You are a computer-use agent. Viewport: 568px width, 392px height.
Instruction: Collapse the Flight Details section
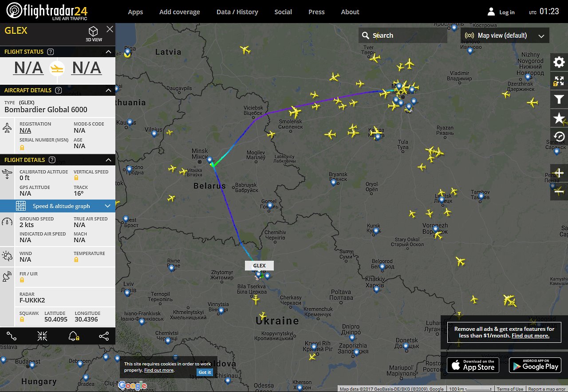point(108,160)
